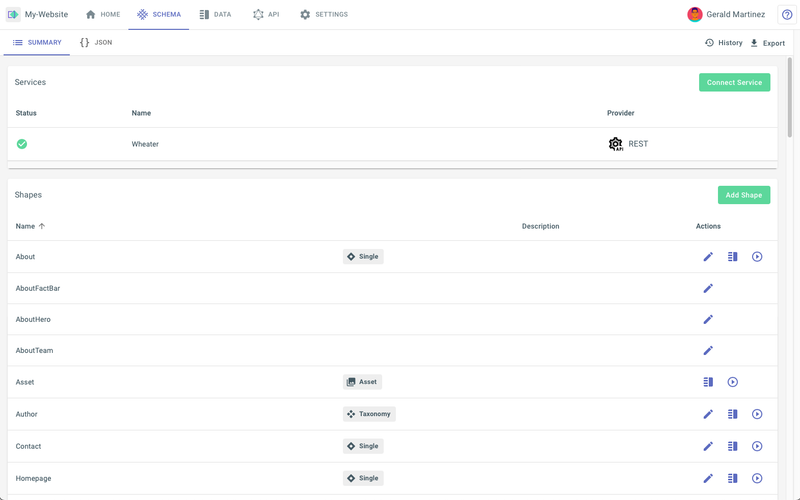Switch to the JSON tab
The image size is (800, 500).
(x=96, y=42)
